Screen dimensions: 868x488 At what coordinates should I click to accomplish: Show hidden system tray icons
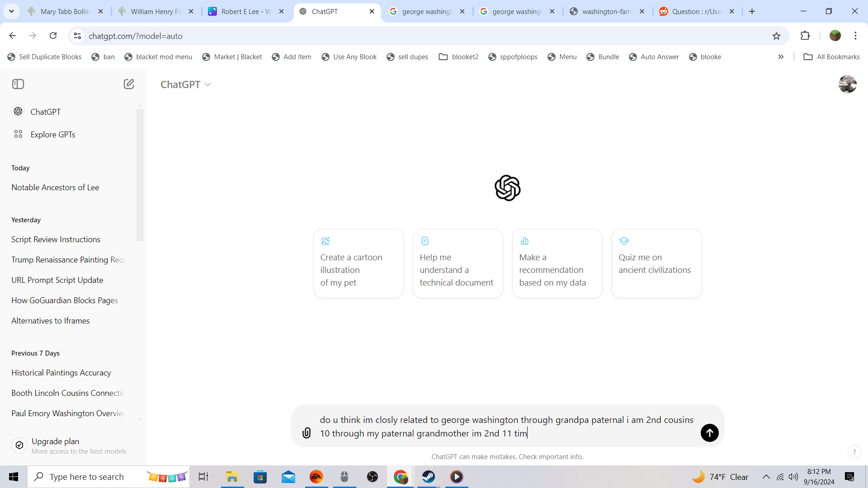[x=766, y=477]
